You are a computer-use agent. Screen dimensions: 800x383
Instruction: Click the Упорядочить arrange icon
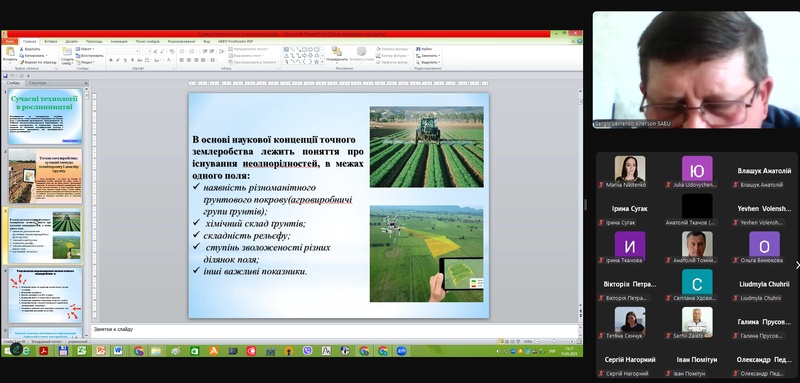tap(337, 52)
